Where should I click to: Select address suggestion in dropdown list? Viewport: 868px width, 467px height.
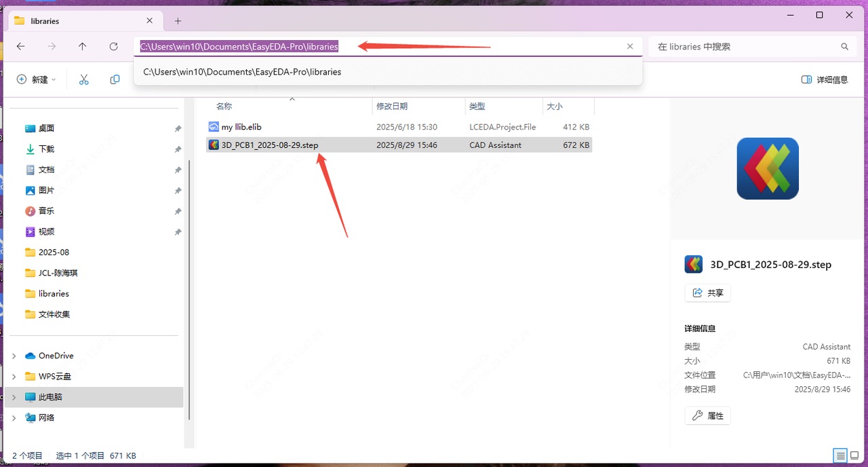pos(242,72)
